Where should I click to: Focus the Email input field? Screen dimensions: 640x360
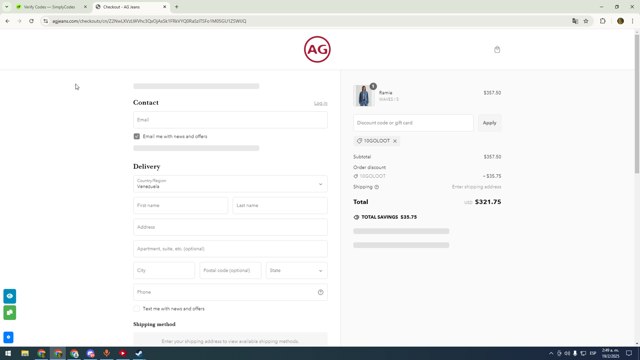click(x=230, y=120)
